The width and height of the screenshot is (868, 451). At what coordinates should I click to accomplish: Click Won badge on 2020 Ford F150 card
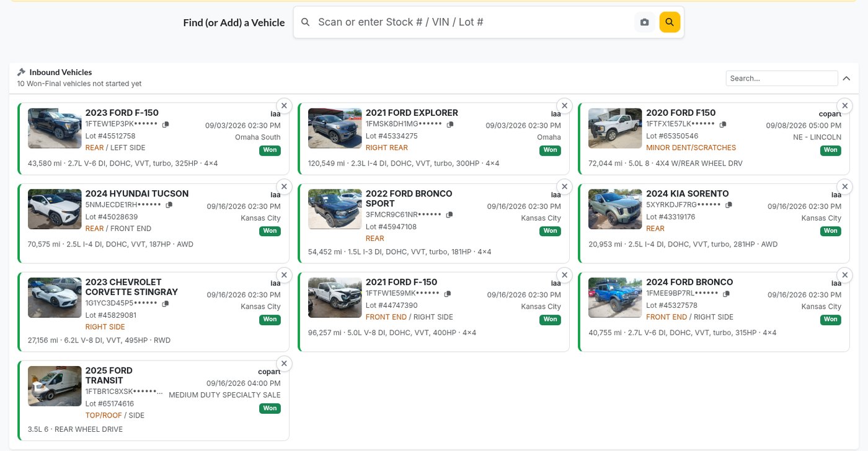tap(831, 150)
